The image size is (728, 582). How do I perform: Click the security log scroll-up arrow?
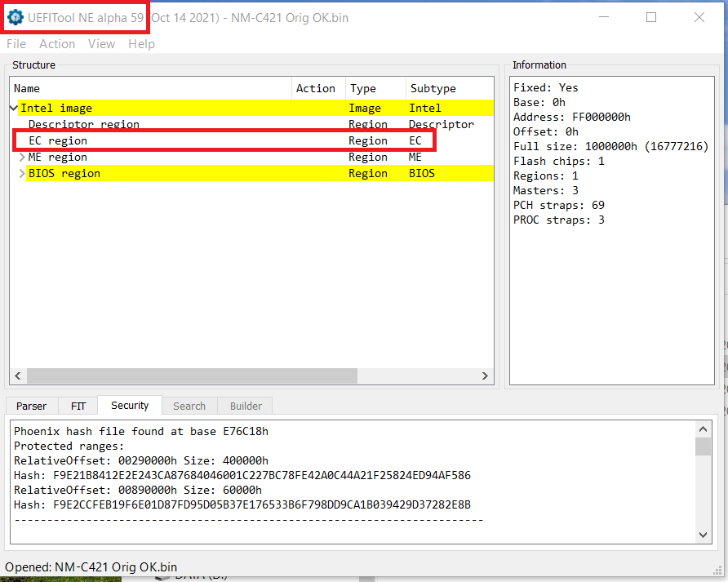point(703,429)
